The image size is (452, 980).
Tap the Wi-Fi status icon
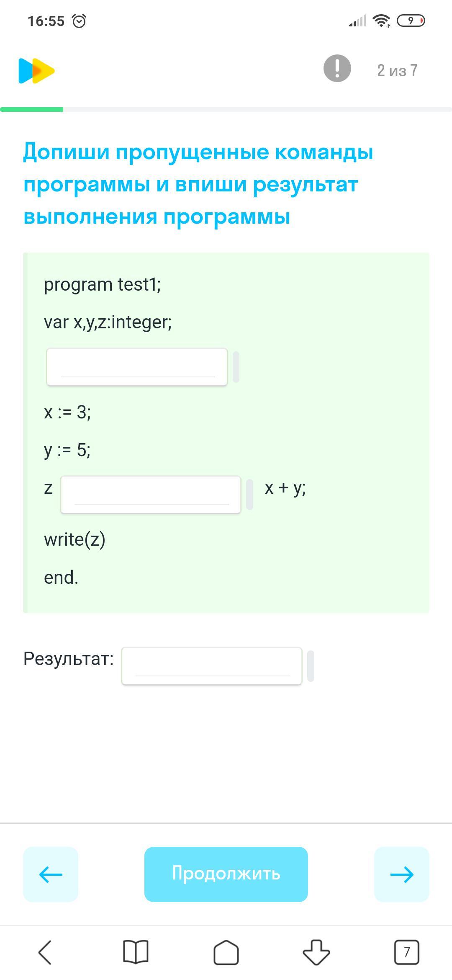coord(381,21)
